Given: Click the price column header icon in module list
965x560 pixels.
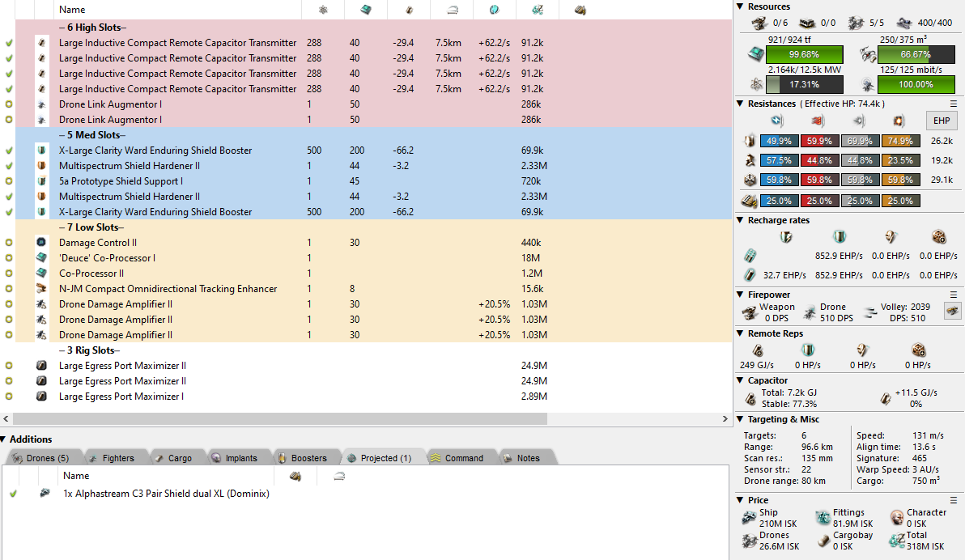Looking at the screenshot, I should [x=536, y=10].
